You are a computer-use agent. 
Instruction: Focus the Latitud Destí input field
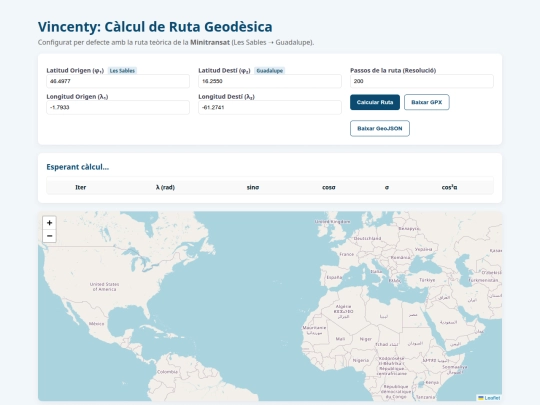[270, 81]
